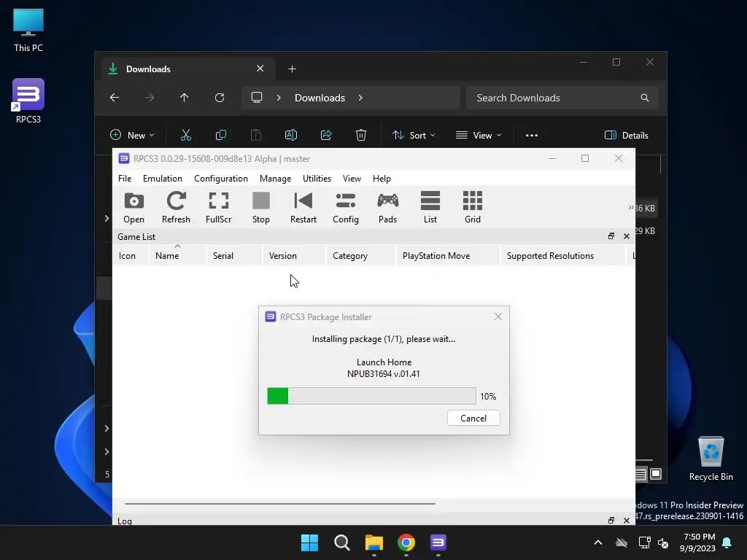Viewport: 747px width, 560px height.
Task: Open Windows taskbar Search
Action: point(341,542)
